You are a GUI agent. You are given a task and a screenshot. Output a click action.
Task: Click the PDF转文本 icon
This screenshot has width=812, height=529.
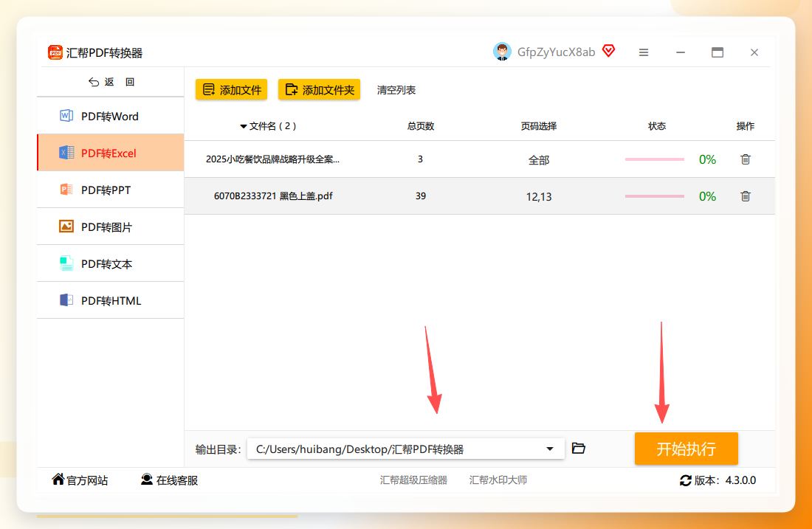[x=66, y=263]
